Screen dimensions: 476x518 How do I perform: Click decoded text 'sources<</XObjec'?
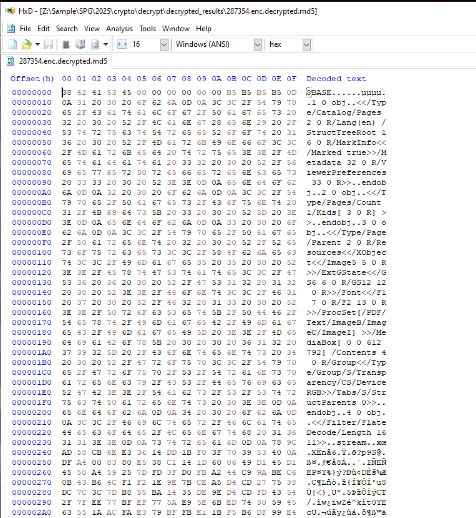coord(346,252)
